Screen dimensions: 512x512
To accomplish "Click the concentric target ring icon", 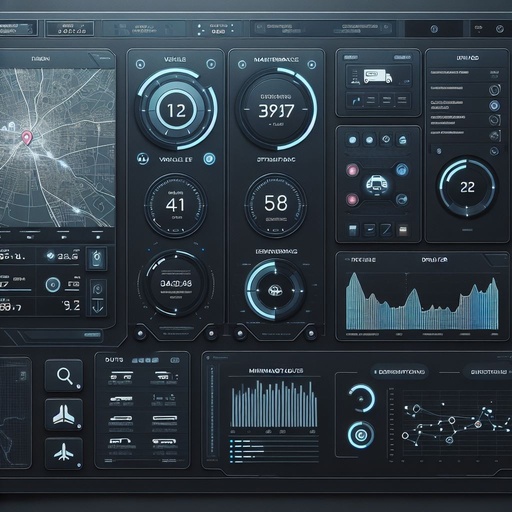I will point(361,435).
